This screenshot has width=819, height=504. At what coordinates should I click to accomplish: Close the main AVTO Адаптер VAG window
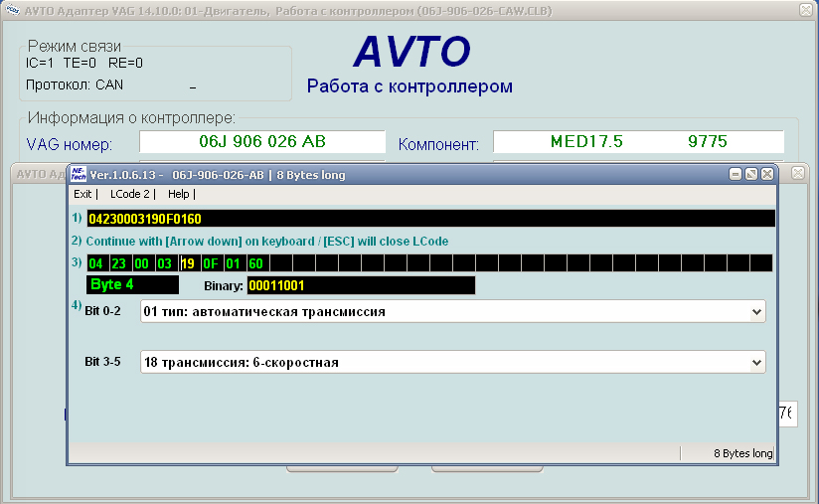(806, 9)
